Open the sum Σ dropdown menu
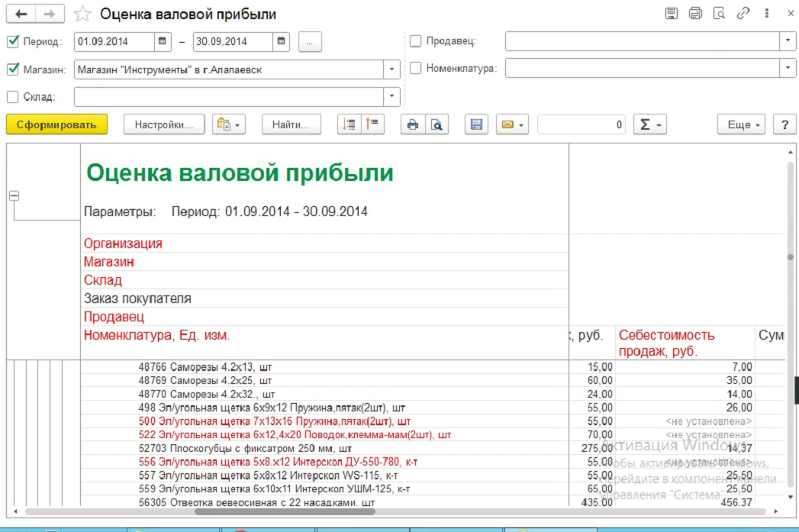 point(649,124)
